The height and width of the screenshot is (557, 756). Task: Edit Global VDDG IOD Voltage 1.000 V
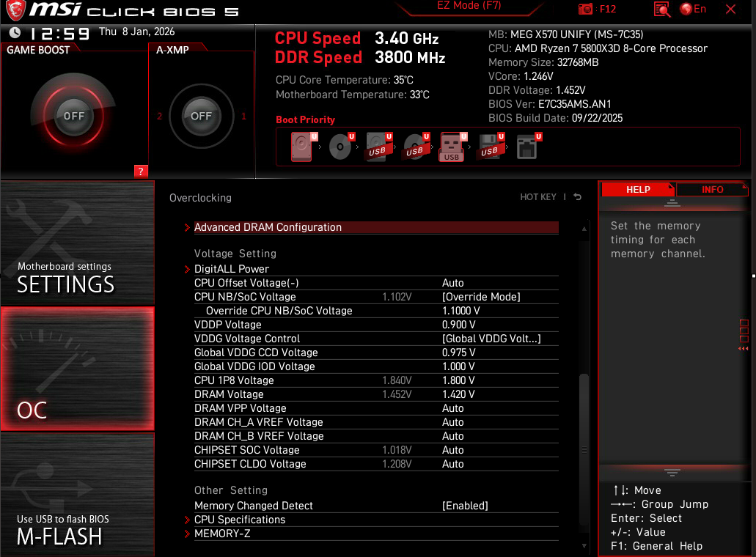click(x=458, y=366)
